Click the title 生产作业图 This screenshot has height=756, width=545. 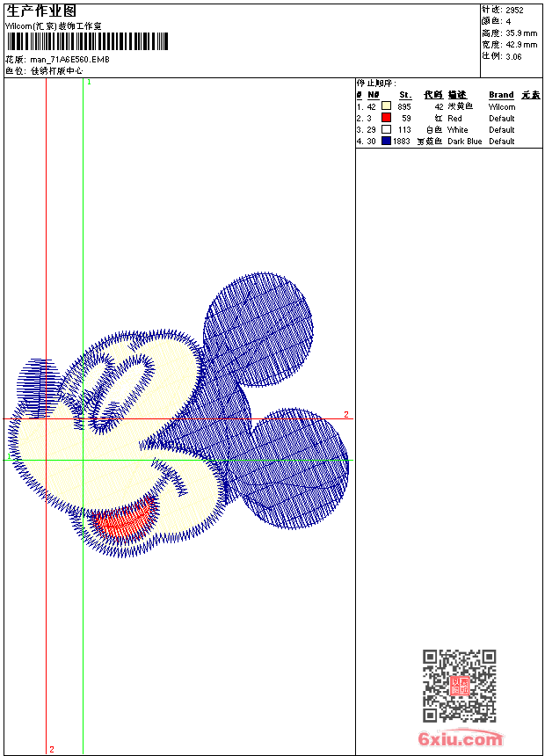pos(41,11)
